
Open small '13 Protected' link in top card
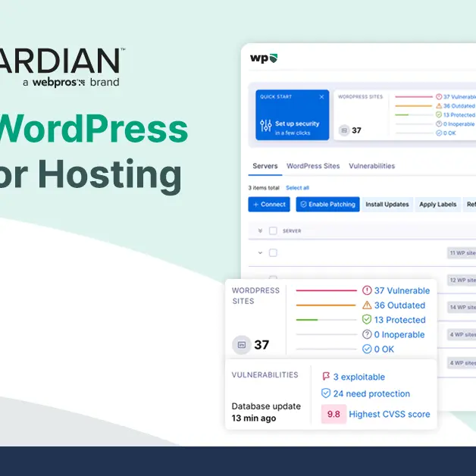tap(455, 114)
